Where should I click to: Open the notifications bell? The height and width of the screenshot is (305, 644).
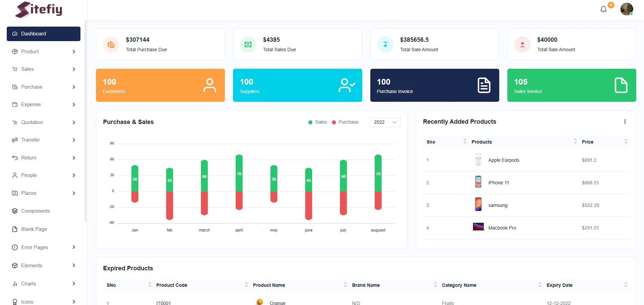(603, 9)
